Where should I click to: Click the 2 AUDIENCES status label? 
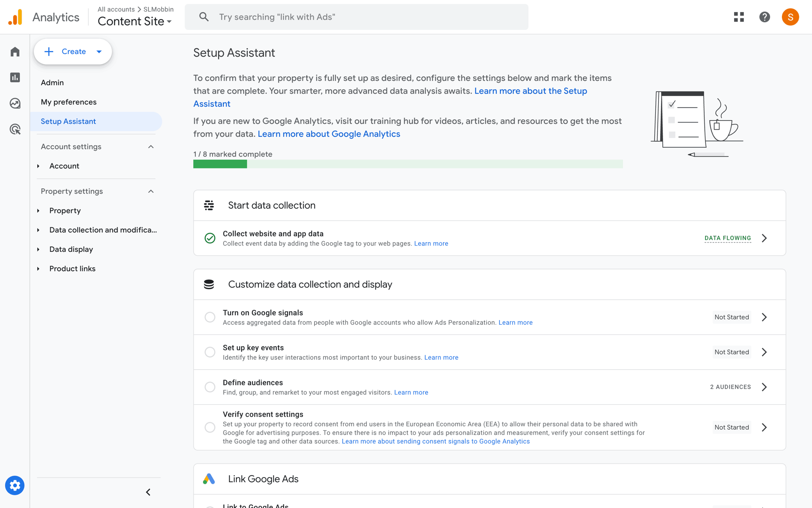(x=730, y=387)
